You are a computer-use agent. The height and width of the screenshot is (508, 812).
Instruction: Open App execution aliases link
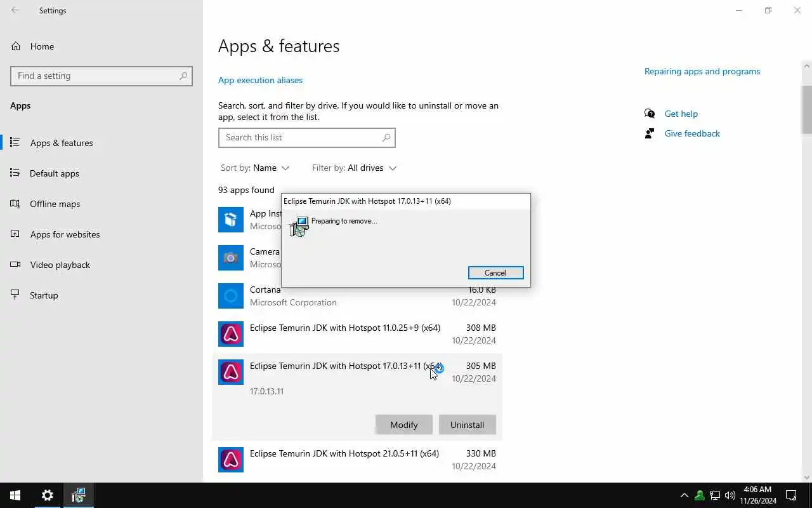click(x=260, y=80)
